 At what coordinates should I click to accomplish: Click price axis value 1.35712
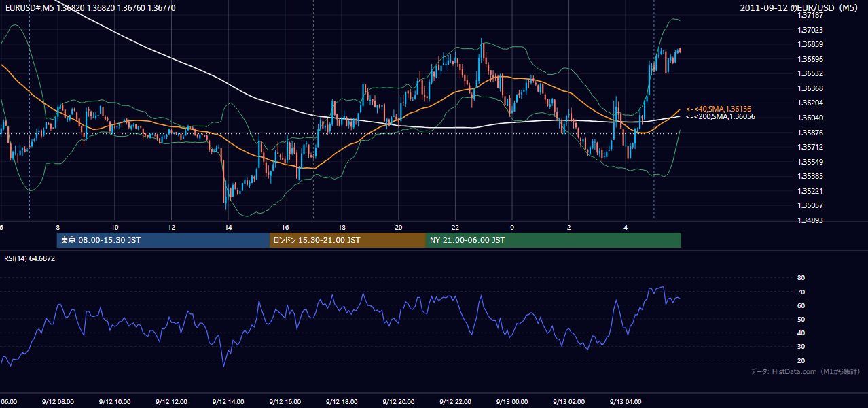click(811, 148)
